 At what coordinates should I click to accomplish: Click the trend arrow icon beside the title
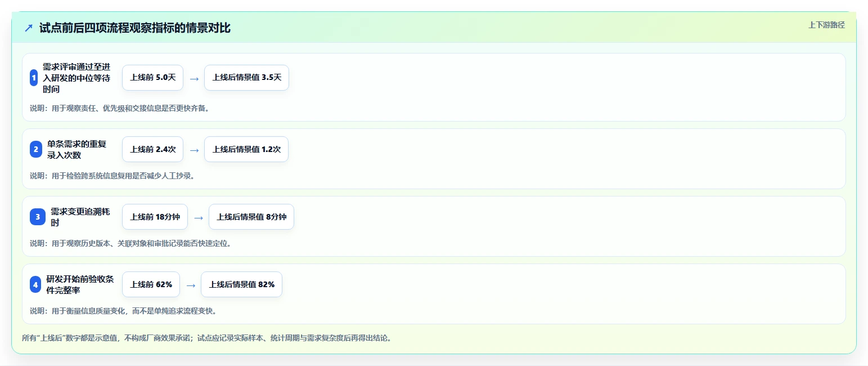[x=29, y=28]
